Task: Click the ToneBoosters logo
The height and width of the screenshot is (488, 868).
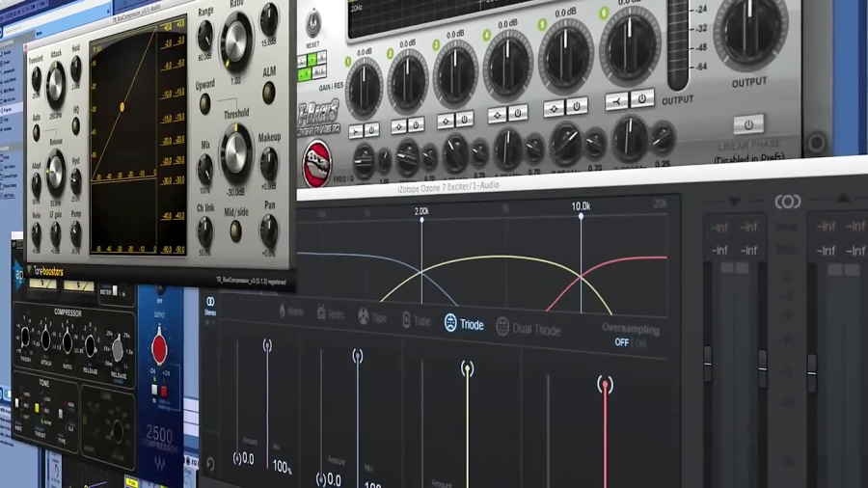Action: point(47,271)
